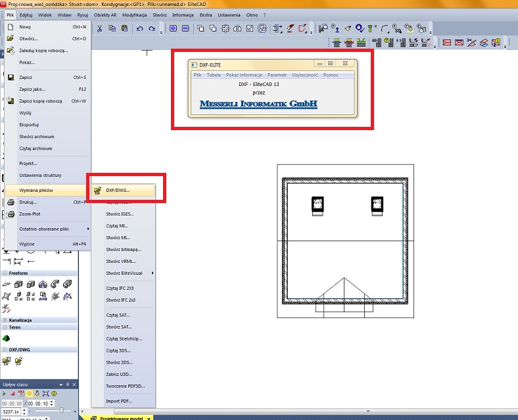Image resolution: width=518 pixels, height=420 pixels.
Task: Click Wyjście to exit the application
Action: [47, 244]
